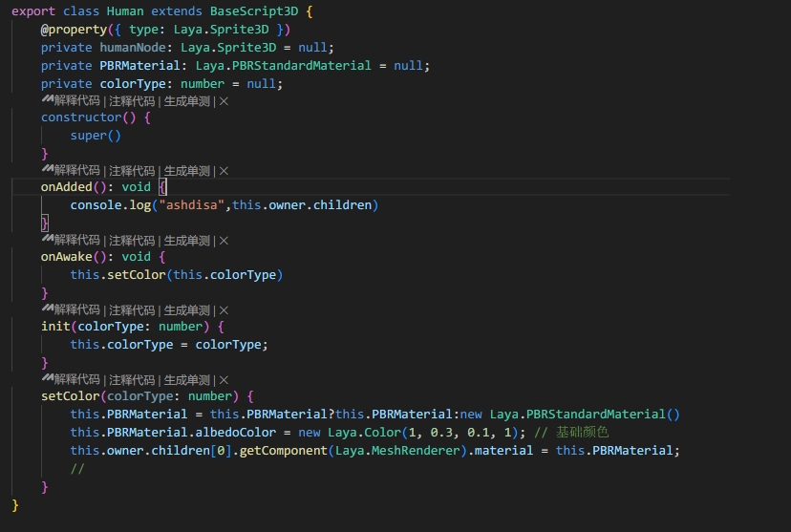
Task: Click 注释代码 above the constructor method
Action: click(132, 101)
